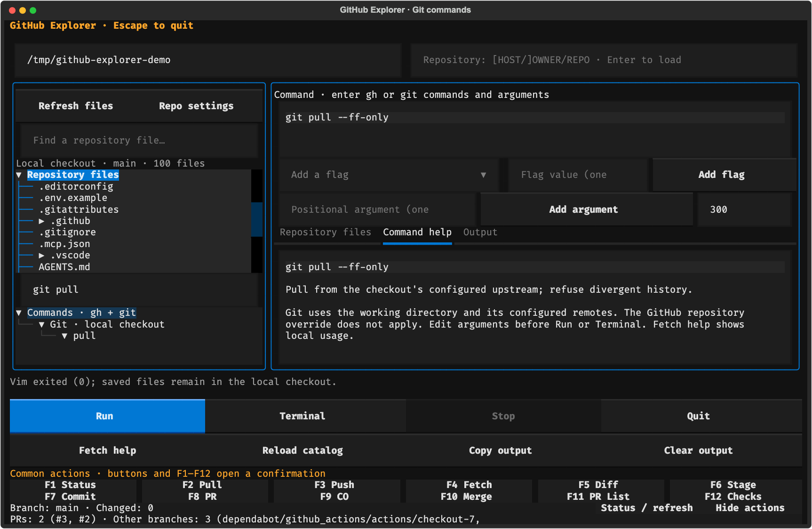812x529 pixels.
Task: Select AGENTS.md in the file tree
Action: click(x=64, y=267)
